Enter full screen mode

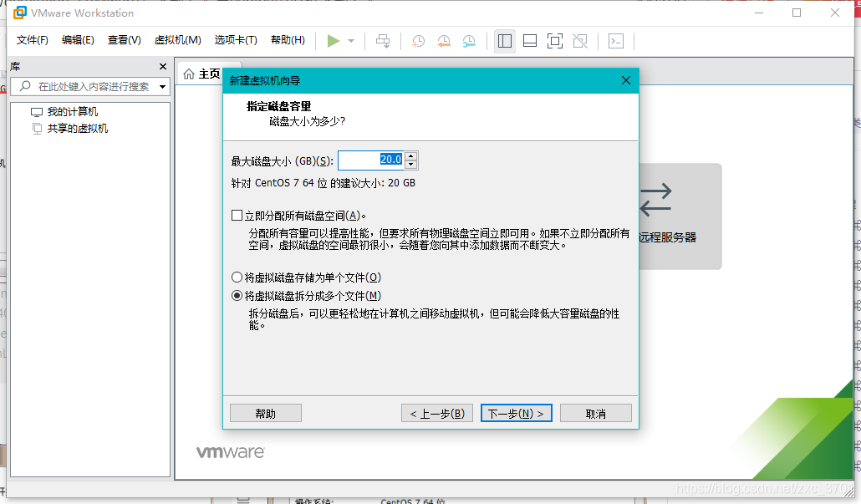tap(554, 40)
